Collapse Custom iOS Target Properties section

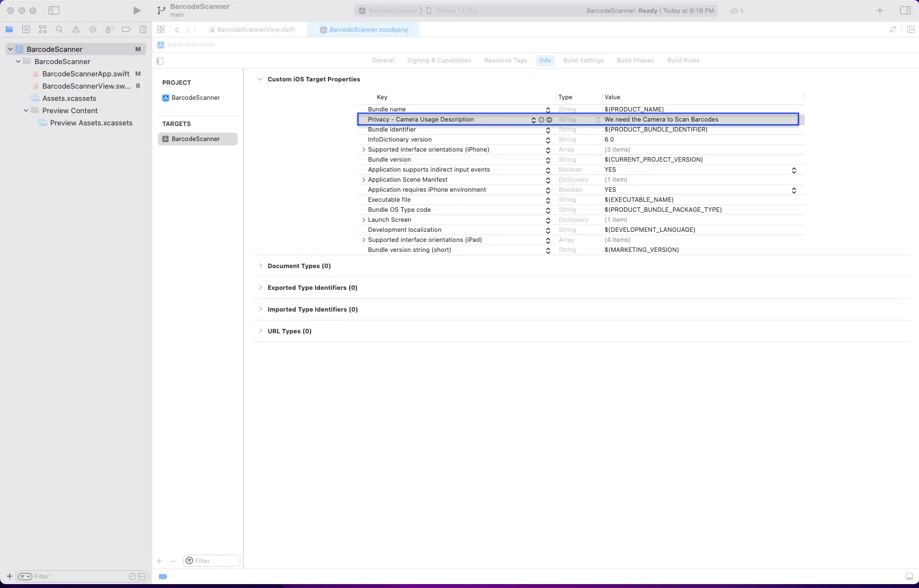[x=260, y=79]
